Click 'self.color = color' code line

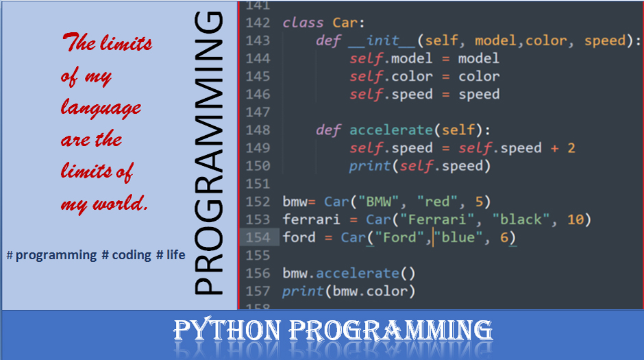pos(424,76)
